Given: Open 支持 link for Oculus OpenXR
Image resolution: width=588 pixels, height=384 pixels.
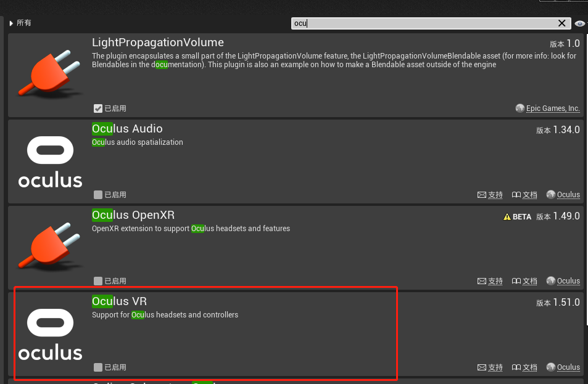Looking at the screenshot, I should [x=495, y=281].
